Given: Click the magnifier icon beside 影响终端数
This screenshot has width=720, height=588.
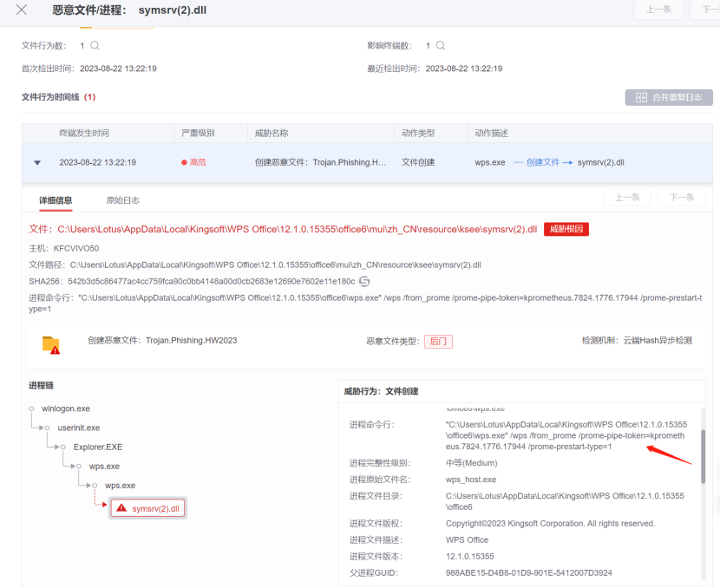Looking at the screenshot, I should 441,46.
